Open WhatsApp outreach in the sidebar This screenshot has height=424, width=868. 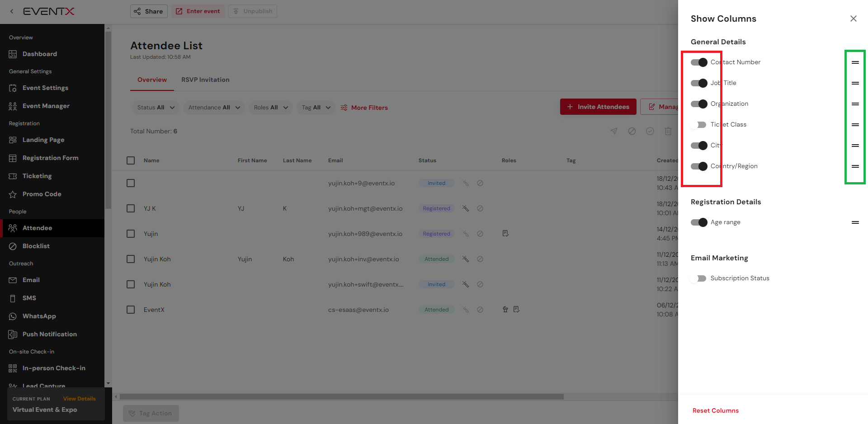[x=39, y=316]
